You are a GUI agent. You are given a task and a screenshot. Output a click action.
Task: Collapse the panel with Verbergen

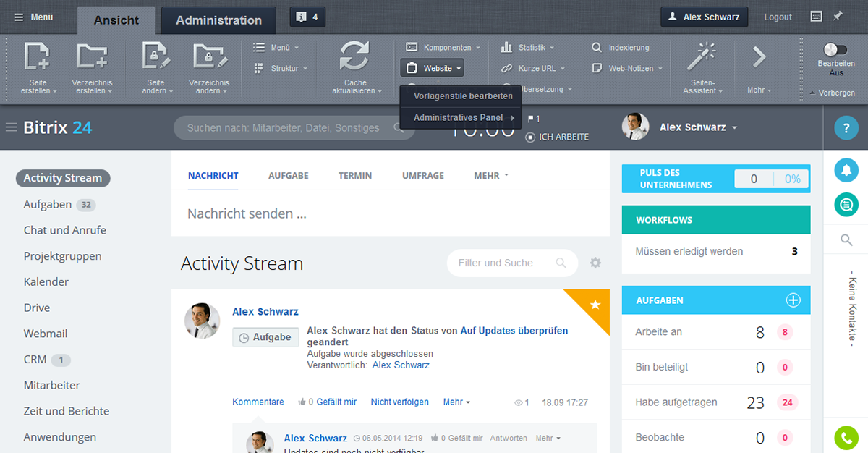pos(832,93)
